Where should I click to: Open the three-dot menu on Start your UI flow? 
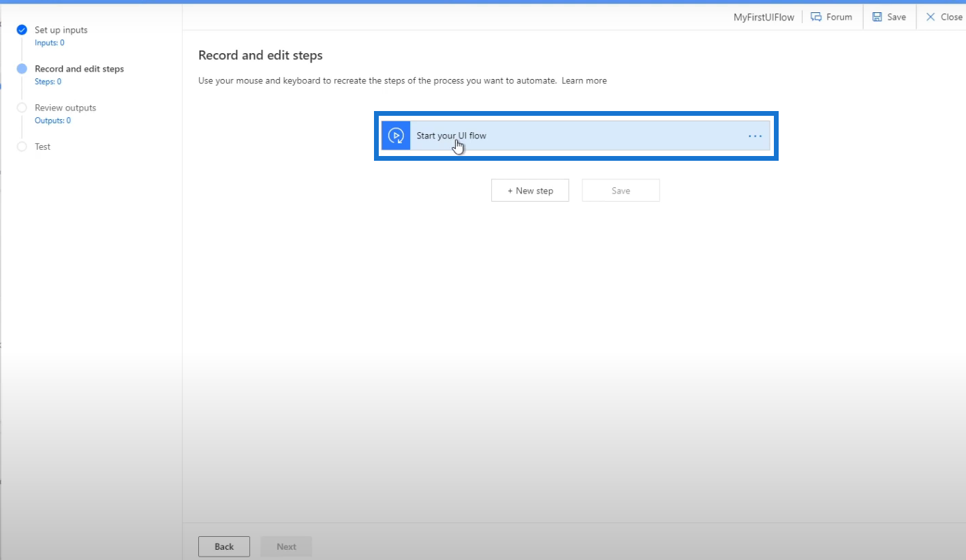coord(755,136)
